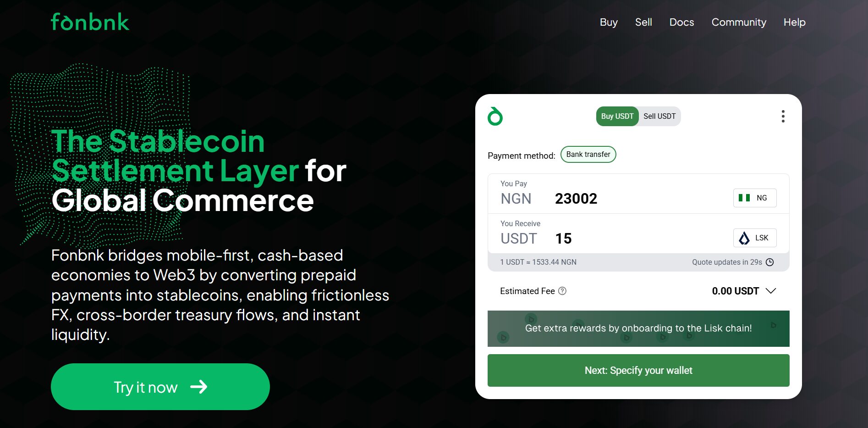Click the arrow in Try it now

(x=199, y=387)
